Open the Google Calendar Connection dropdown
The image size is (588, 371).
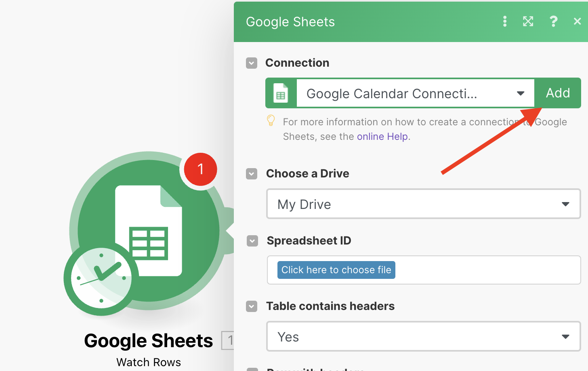[415, 93]
